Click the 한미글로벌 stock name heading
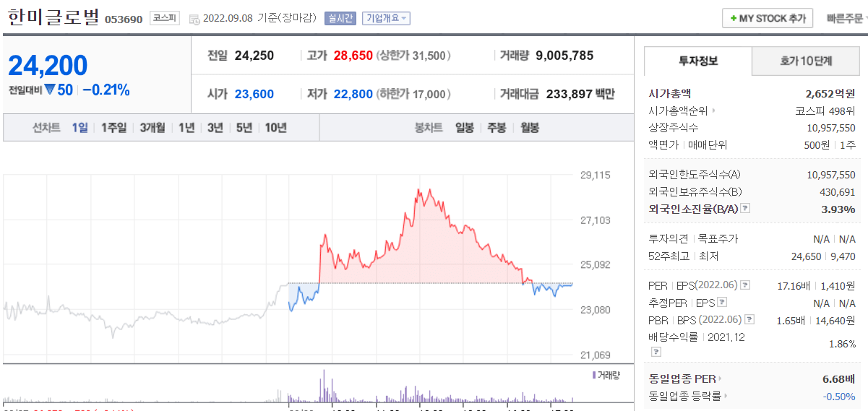The width and height of the screenshot is (868, 411). click(52, 17)
